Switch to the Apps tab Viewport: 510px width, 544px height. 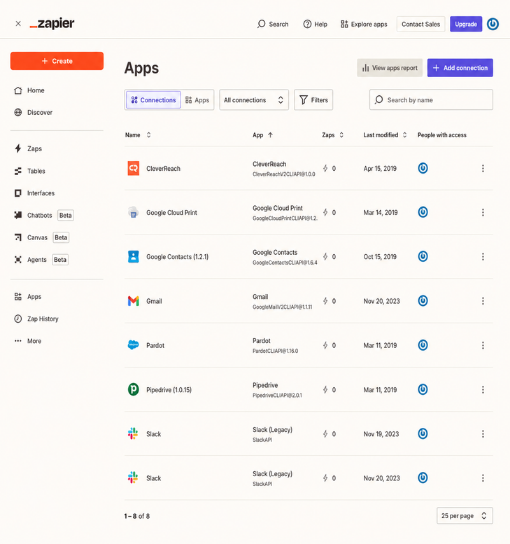coord(197,100)
